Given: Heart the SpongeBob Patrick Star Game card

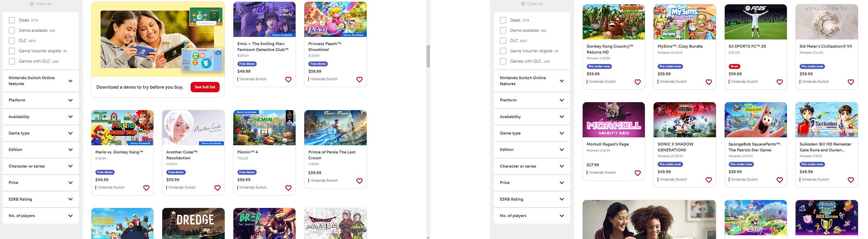Looking at the screenshot, I should point(780,180).
